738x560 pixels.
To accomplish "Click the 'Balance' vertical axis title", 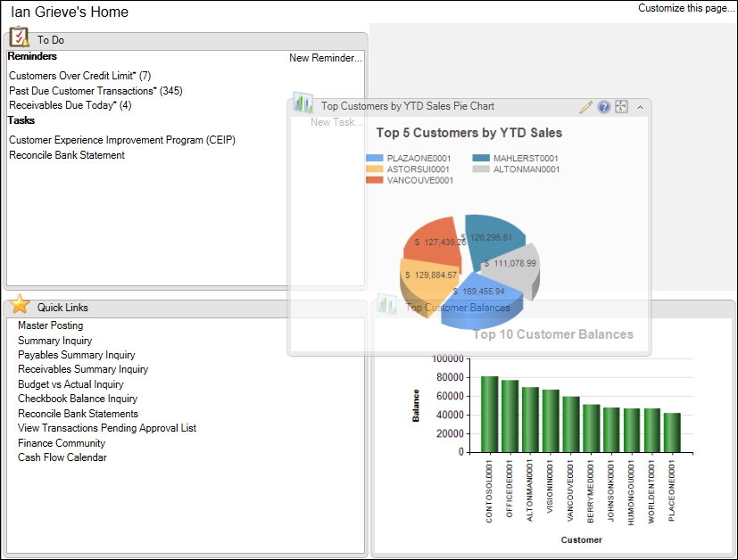I will pos(416,406).
